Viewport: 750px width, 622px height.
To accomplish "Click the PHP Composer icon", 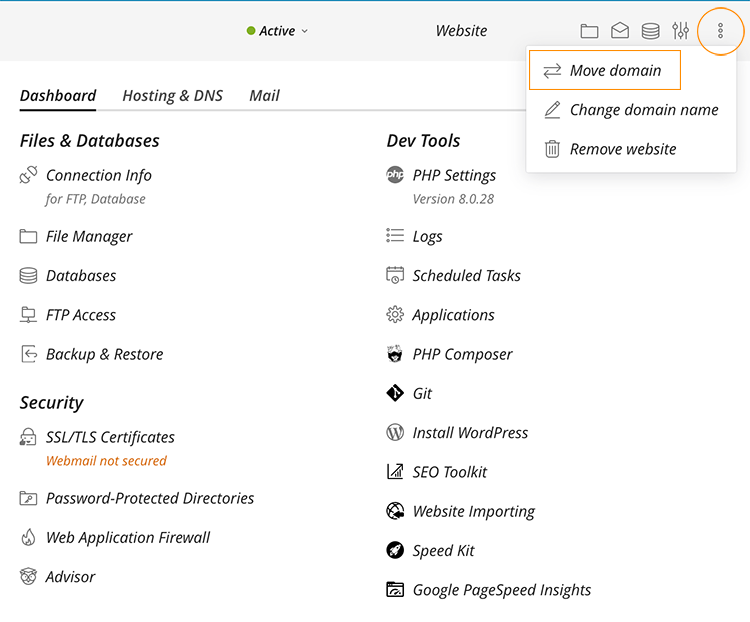I will coord(395,354).
